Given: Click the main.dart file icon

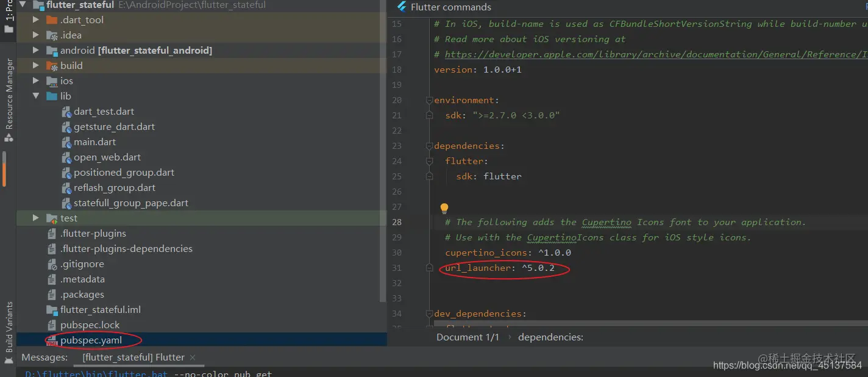Looking at the screenshot, I should click(x=67, y=142).
